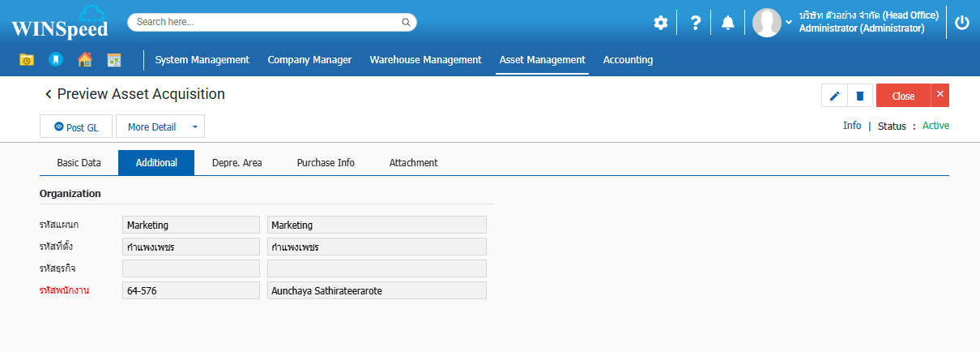Click into the Search here field
Viewport: 980px width, 352px height.
click(x=267, y=22)
